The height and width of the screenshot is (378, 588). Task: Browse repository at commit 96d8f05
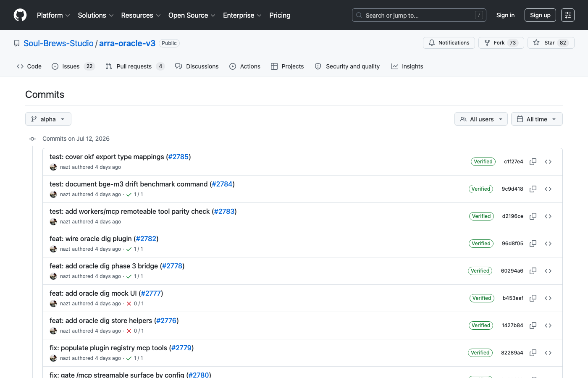[548, 244]
